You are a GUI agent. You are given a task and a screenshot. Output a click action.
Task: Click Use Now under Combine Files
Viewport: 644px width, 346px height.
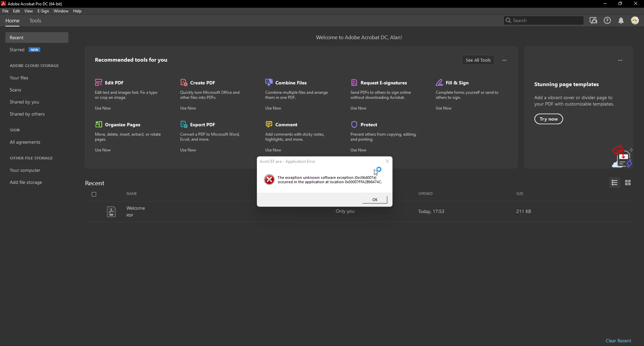point(273,108)
